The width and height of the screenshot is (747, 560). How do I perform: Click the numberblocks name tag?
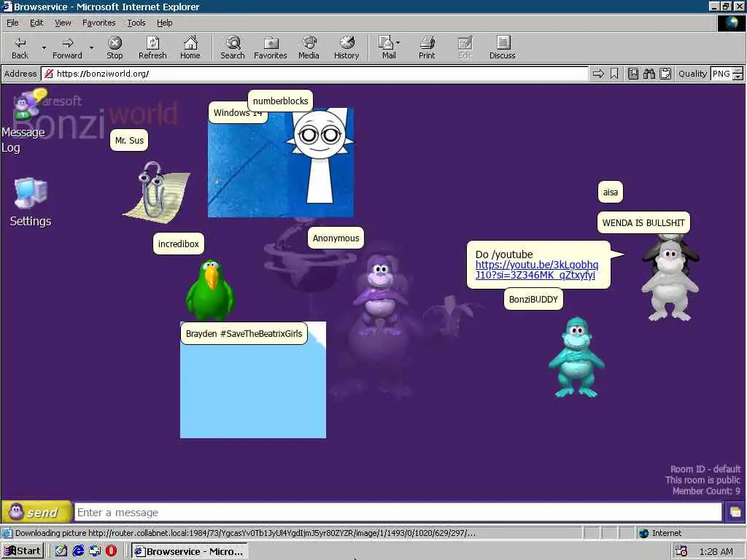click(x=281, y=101)
